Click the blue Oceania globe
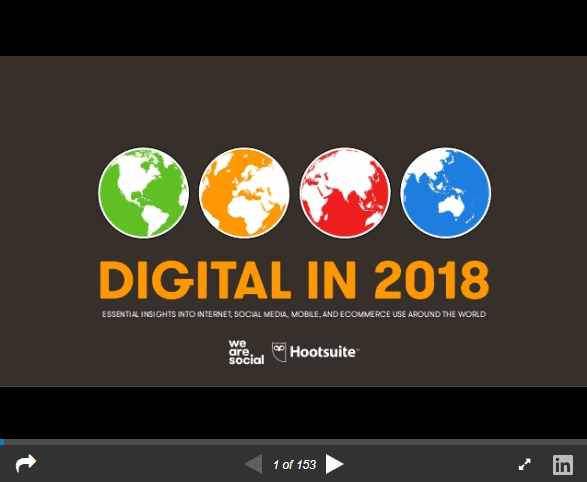The width and height of the screenshot is (587, 482). pyautogui.click(x=445, y=193)
